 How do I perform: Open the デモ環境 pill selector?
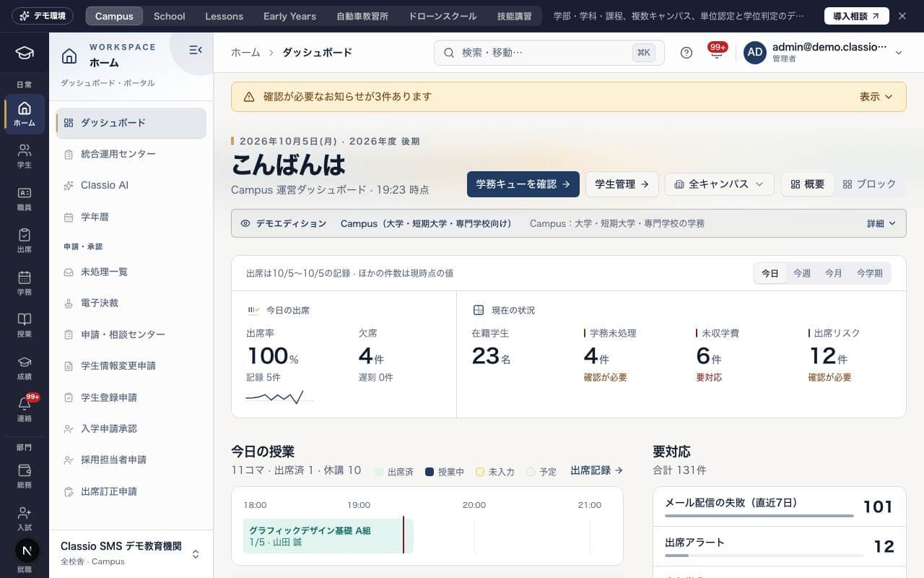(x=43, y=16)
